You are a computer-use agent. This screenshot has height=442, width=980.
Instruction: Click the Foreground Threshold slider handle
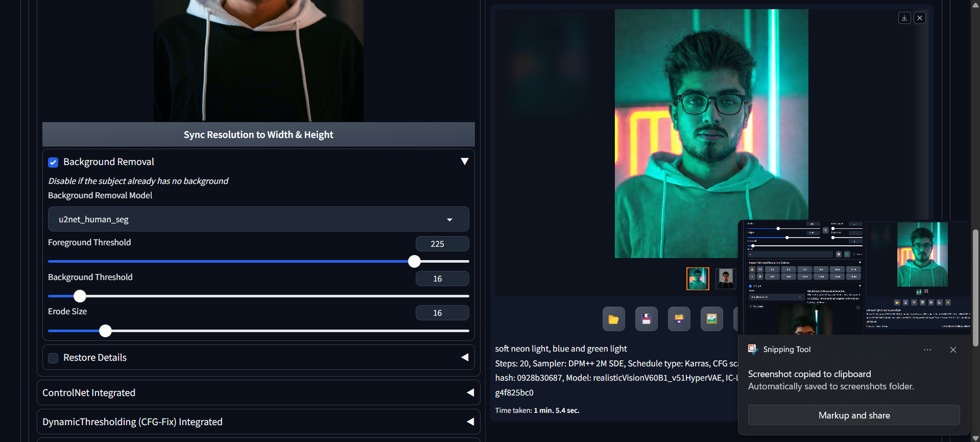(x=414, y=262)
